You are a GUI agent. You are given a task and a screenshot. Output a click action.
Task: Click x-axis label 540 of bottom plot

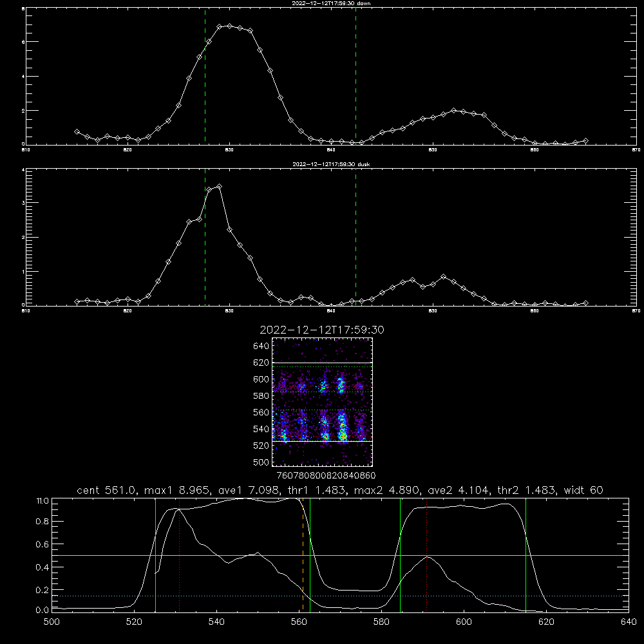(x=216, y=622)
